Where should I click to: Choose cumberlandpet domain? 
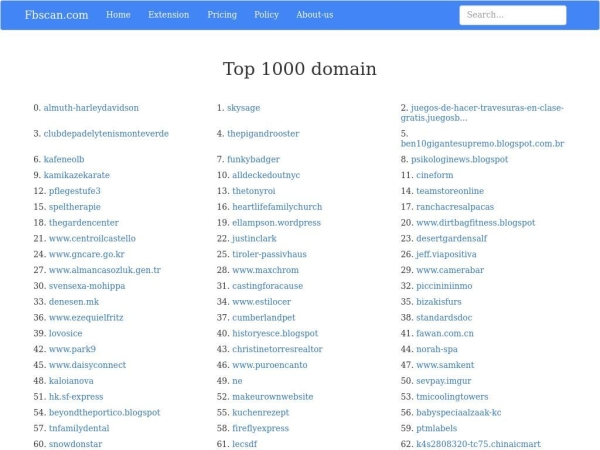point(264,318)
